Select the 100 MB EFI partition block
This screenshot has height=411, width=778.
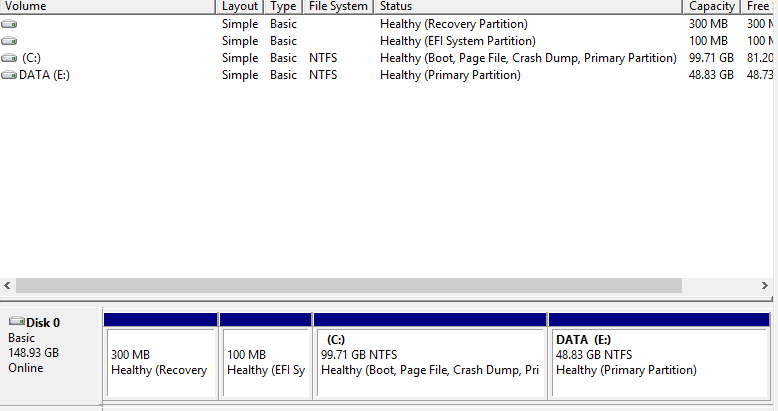pyautogui.click(x=265, y=362)
